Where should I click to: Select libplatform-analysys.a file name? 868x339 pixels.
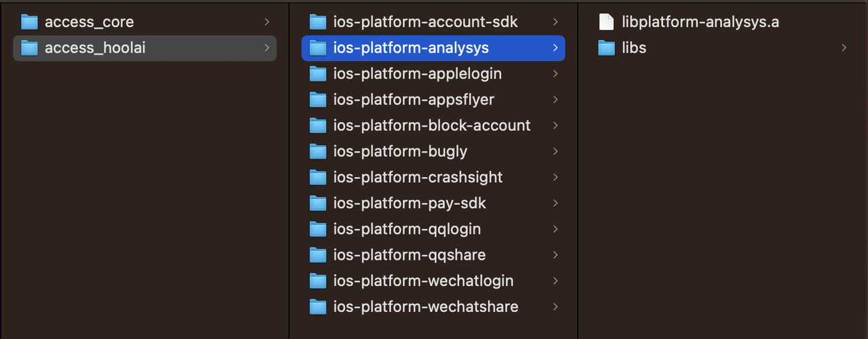click(700, 22)
